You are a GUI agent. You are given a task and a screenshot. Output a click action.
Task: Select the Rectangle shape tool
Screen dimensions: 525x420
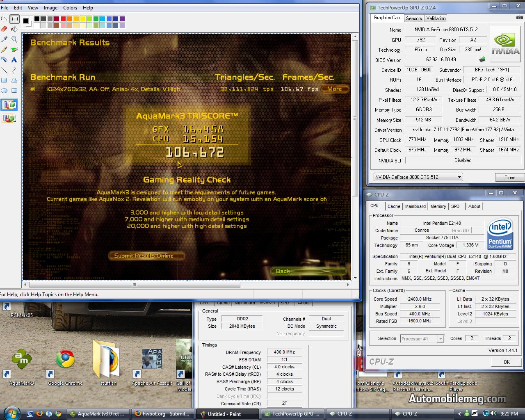pyautogui.click(x=5, y=80)
